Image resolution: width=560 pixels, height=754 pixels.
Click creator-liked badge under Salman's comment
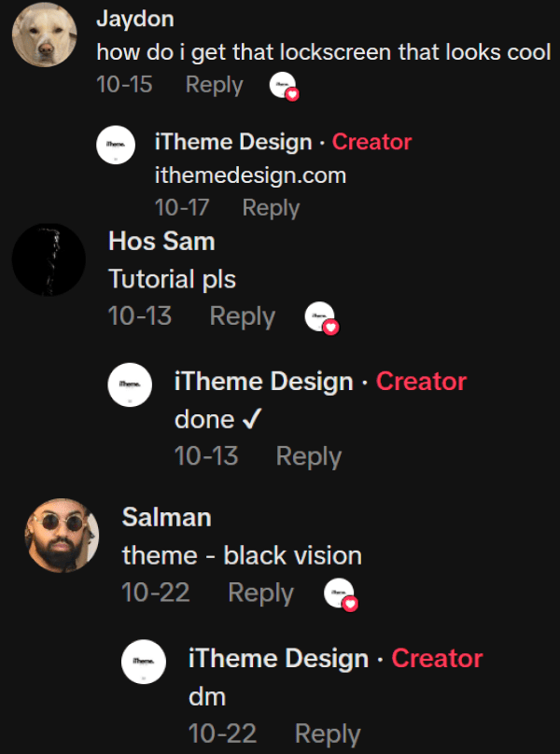pos(341,594)
